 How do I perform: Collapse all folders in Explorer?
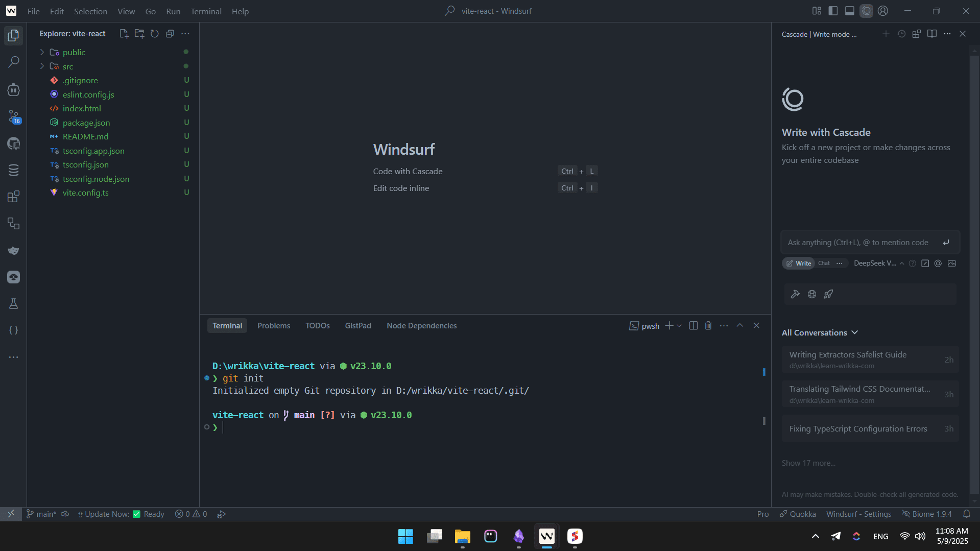click(170, 34)
